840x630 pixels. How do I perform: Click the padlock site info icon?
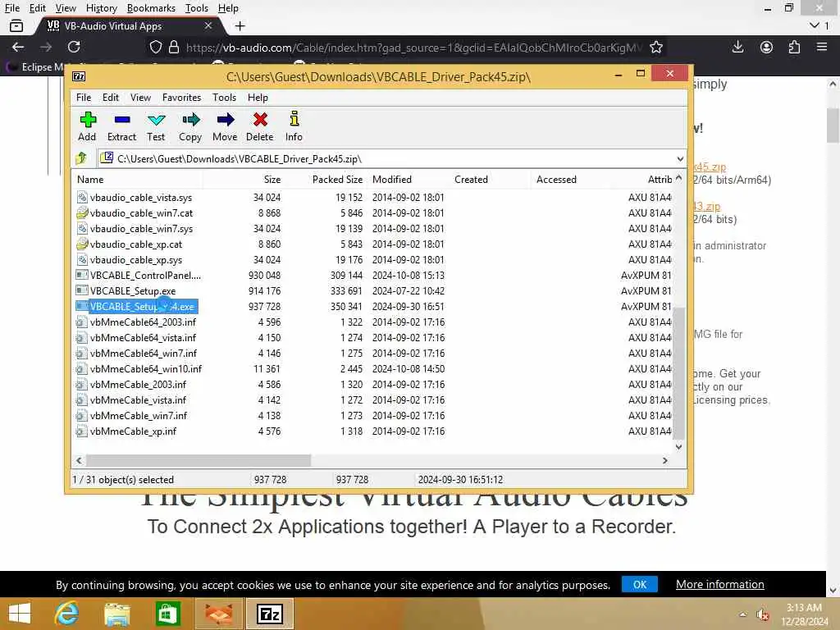(174, 47)
